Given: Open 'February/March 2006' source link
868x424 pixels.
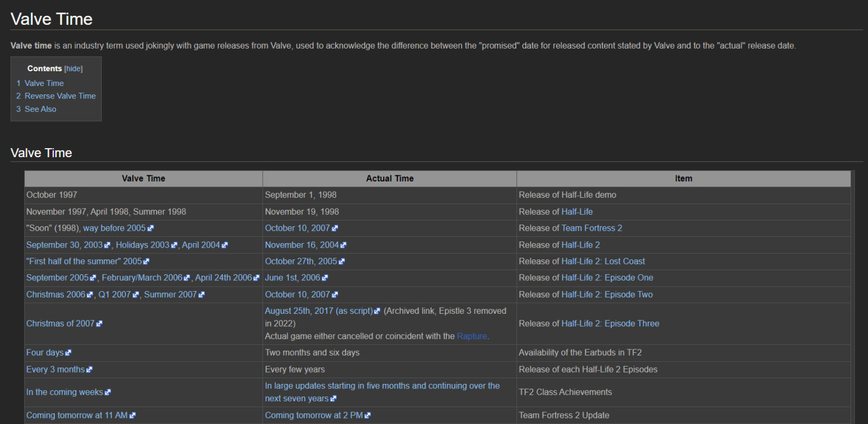Looking at the screenshot, I should tap(142, 278).
